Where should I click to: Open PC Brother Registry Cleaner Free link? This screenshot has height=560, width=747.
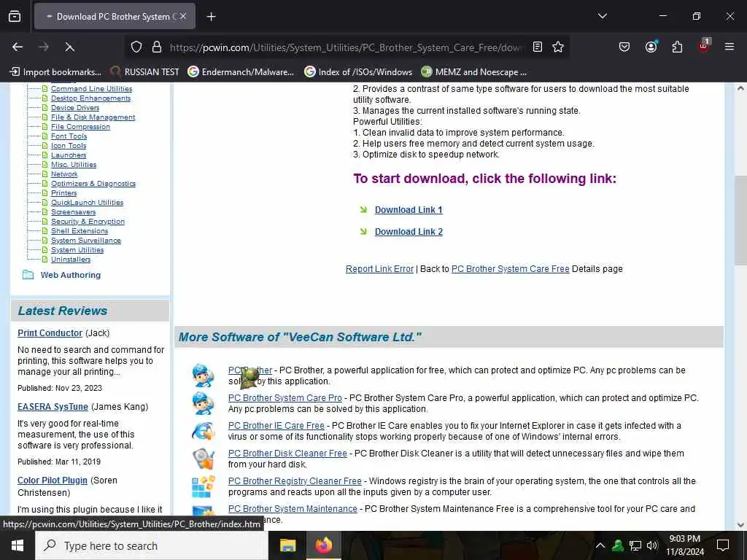pos(295,481)
